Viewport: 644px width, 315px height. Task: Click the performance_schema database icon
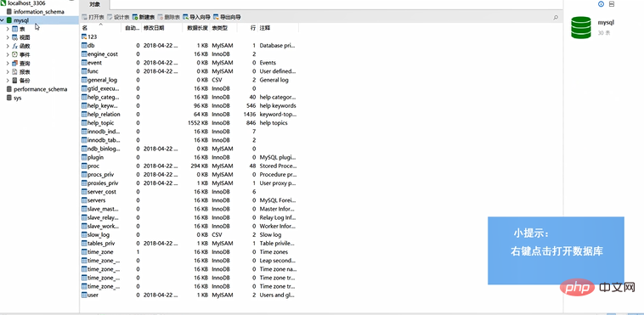point(9,89)
